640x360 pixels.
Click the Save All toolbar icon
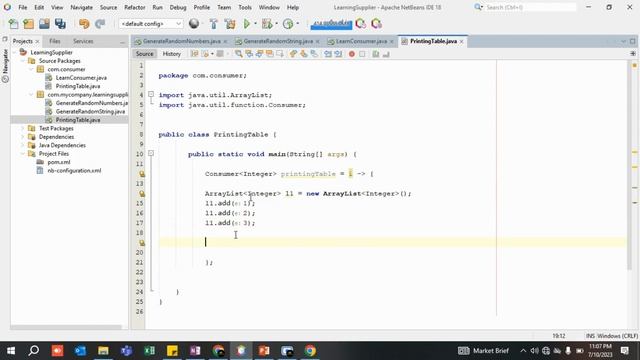pos(60,24)
